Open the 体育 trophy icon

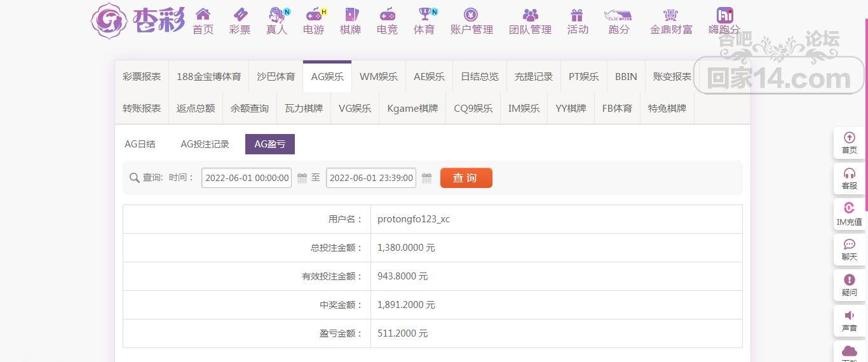click(x=424, y=15)
